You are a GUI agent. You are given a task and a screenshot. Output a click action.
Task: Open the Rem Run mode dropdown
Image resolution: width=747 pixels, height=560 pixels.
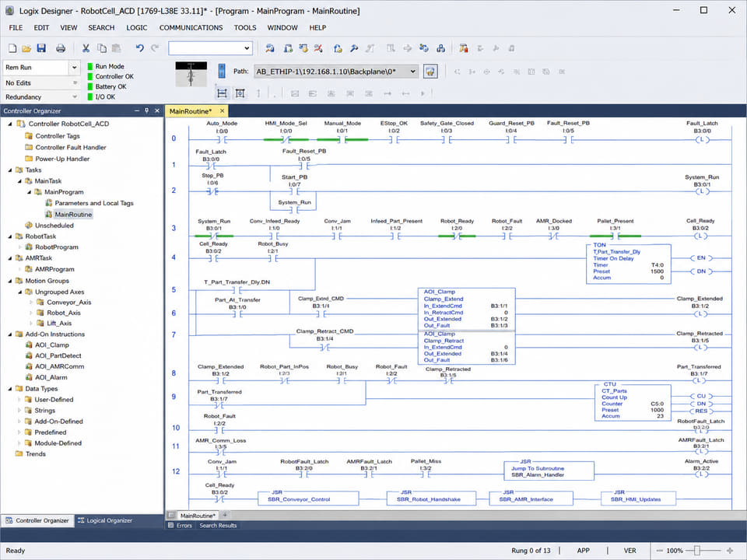tap(75, 68)
